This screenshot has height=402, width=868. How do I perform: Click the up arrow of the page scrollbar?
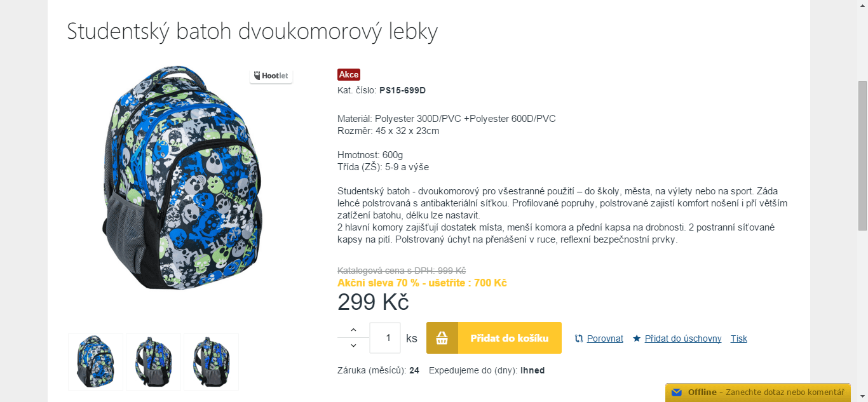coord(863,5)
